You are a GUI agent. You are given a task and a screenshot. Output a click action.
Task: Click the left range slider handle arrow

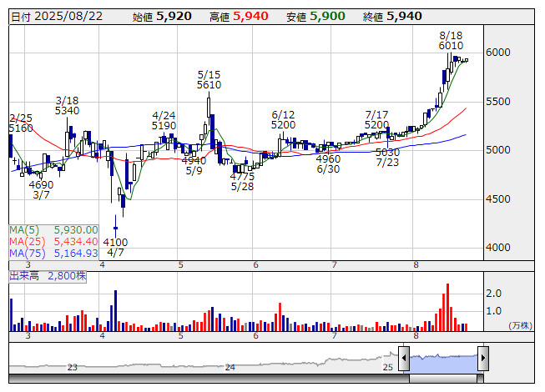404,359
